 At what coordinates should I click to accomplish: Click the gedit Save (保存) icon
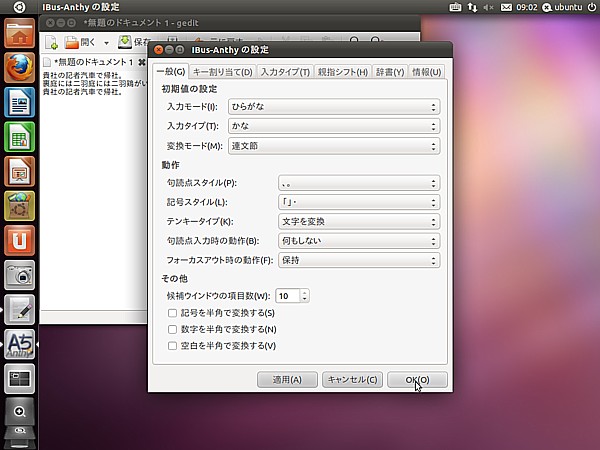(125, 42)
